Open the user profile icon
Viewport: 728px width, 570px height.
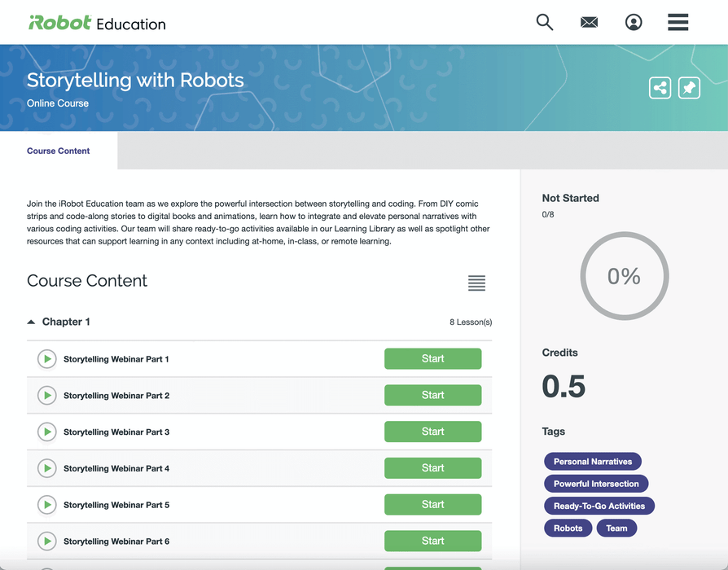point(634,22)
